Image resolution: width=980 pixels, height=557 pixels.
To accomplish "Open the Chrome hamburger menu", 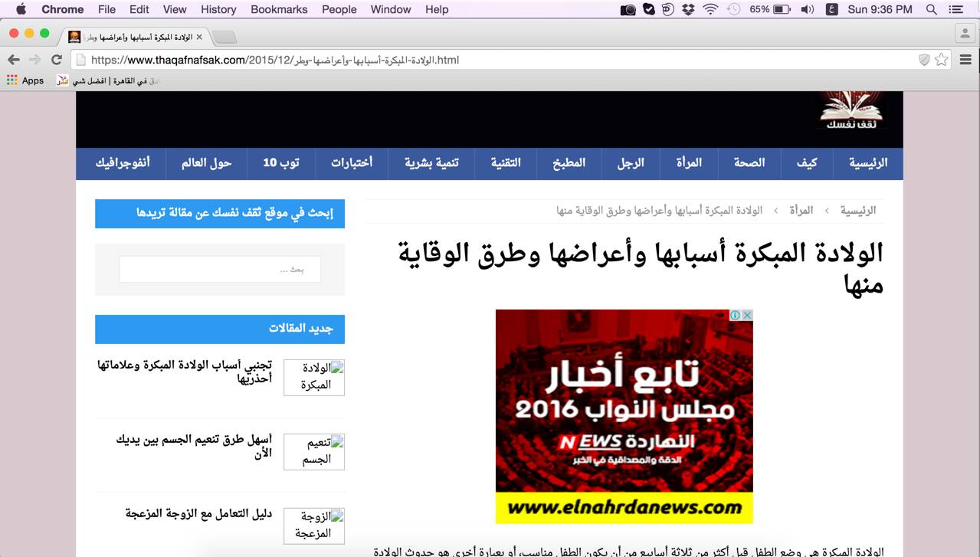I will click(x=965, y=60).
